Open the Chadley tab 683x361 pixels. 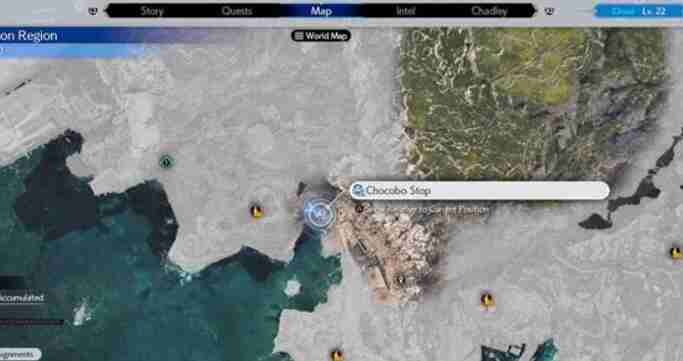pyautogui.click(x=489, y=11)
